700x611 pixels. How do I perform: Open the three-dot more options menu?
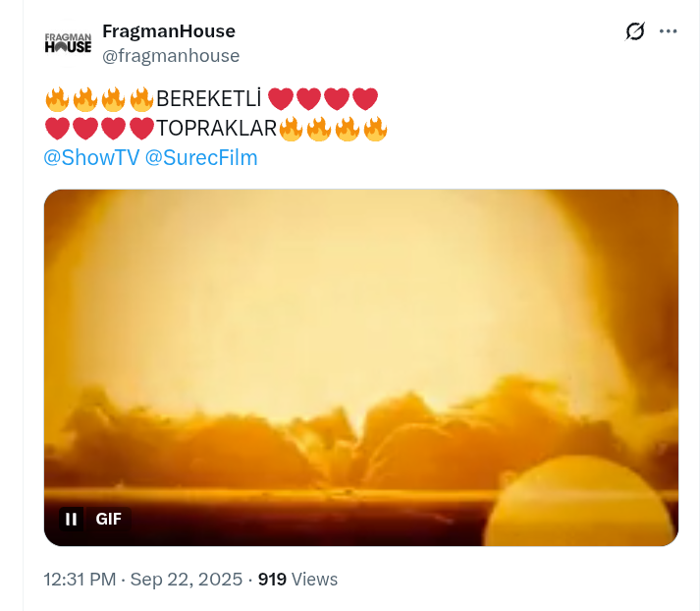669,31
